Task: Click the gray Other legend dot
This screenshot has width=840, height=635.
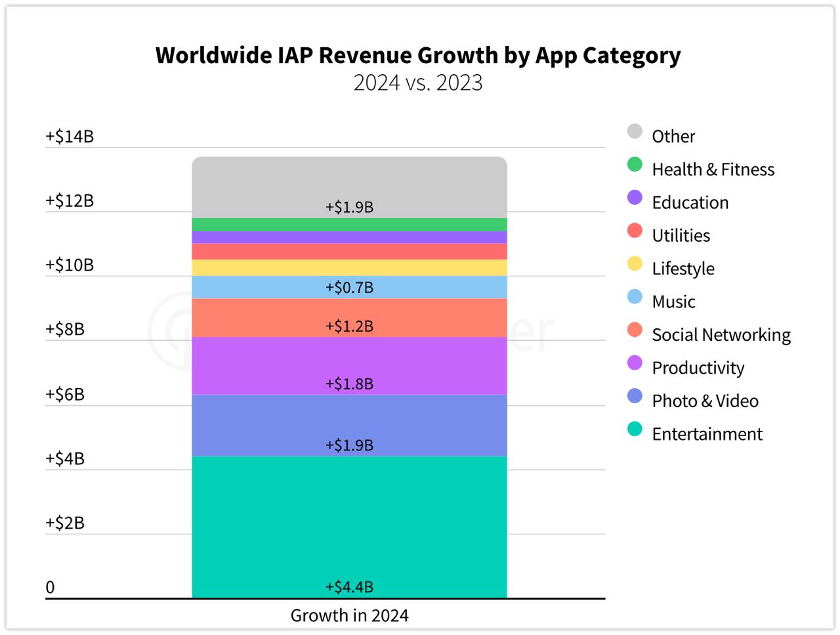Action: [635, 131]
